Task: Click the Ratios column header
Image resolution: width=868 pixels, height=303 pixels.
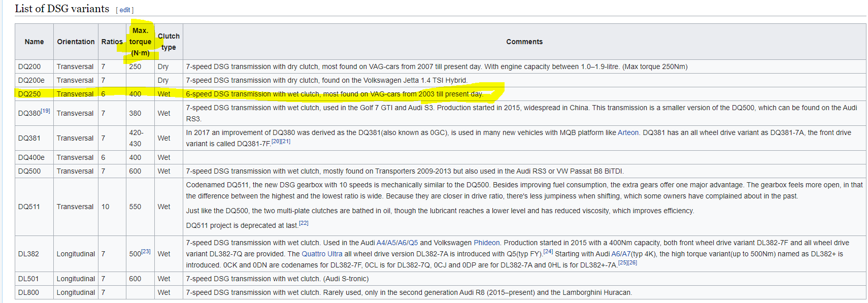Action: 112,42
